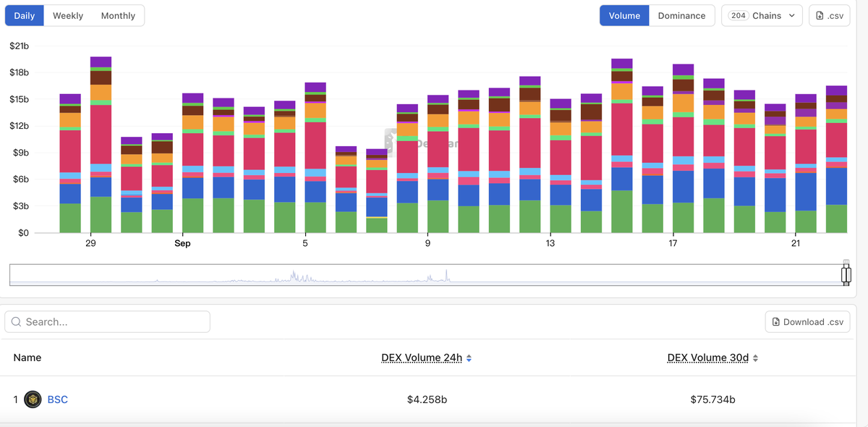Expand the Chains dropdown chevron

click(x=791, y=16)
